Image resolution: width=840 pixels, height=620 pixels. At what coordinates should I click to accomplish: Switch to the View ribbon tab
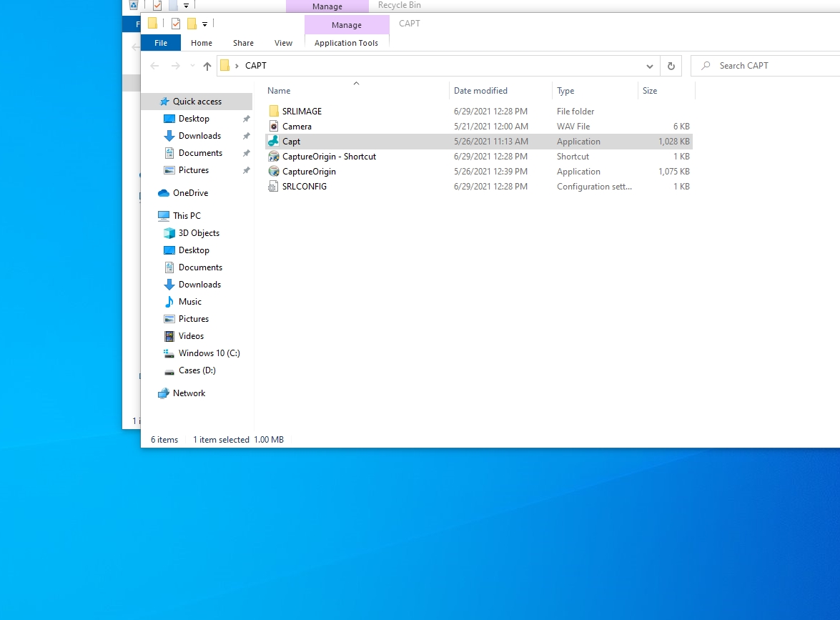(x=283, y=43)
